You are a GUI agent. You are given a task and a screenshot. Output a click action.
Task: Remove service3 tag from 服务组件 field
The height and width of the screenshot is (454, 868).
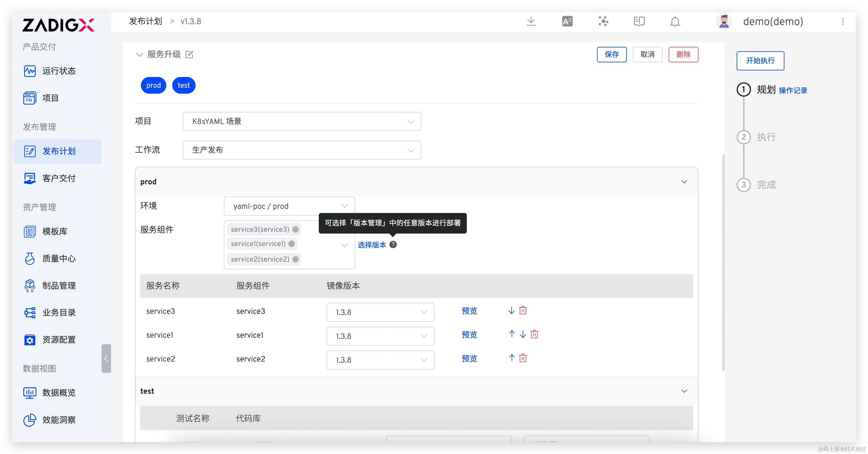pos(296,229)
